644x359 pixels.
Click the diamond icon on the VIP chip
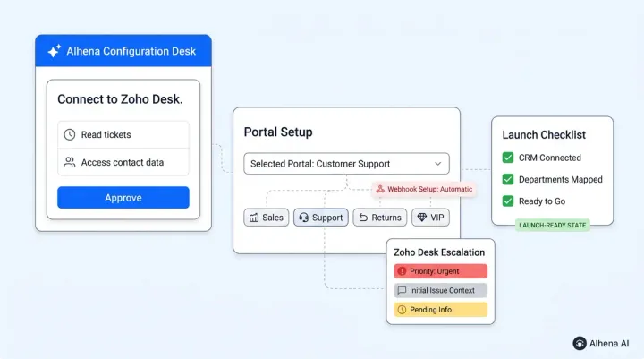tap(422, 218)
